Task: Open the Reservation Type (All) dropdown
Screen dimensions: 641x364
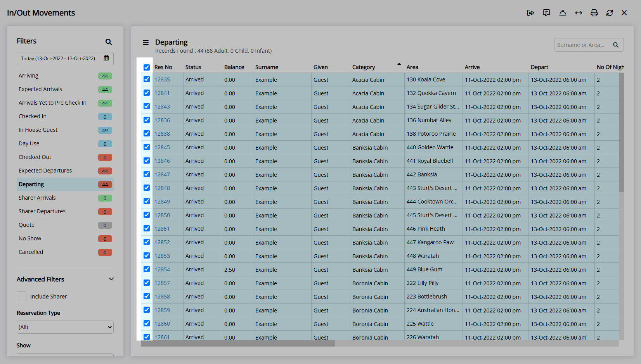Action: pyautogui.click(x=65, y=327)
